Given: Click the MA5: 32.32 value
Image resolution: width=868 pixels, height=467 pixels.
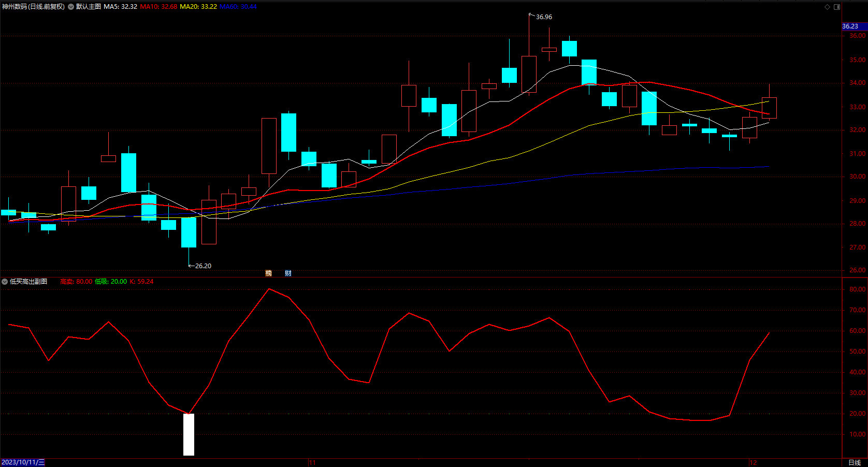Looking at the screenshot, I should (121, 7).
